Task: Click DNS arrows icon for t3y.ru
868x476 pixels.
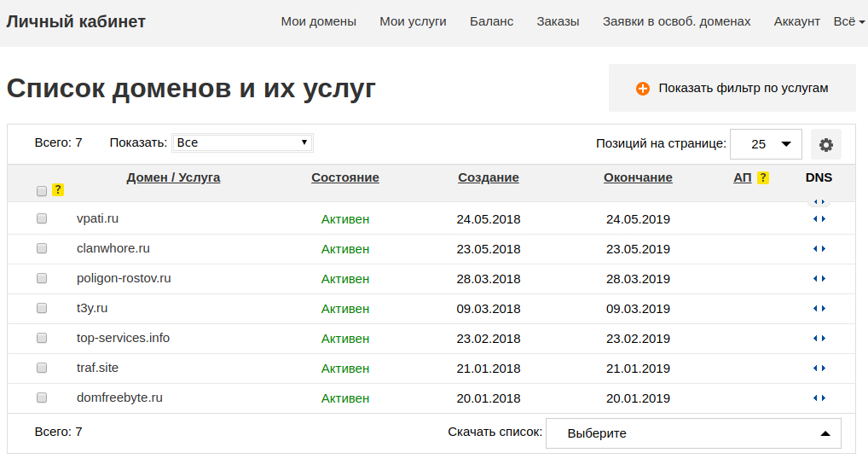Action: tap(819, 309)
